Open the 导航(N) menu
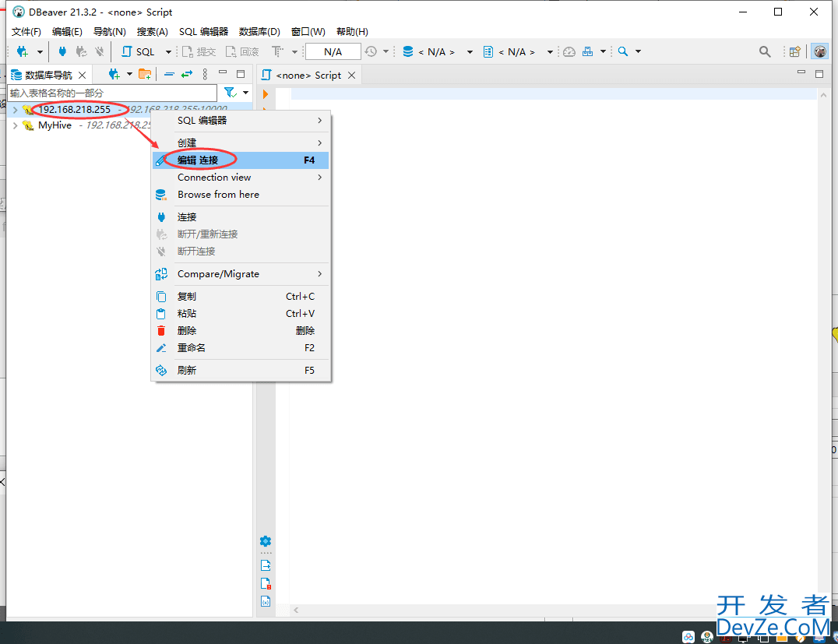The width and height of the screenshot is (838, 644). tap(110, 31)
